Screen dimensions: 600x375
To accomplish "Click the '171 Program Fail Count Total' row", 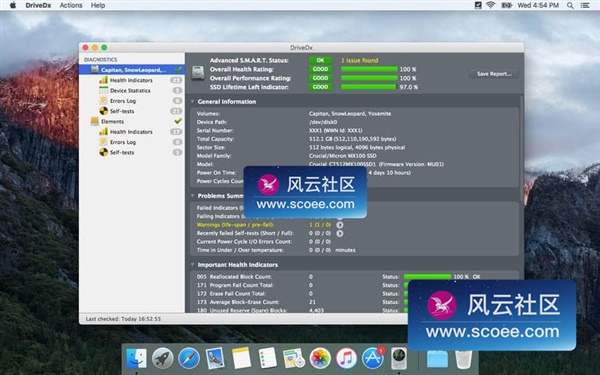I will click(x=254, y=285).
